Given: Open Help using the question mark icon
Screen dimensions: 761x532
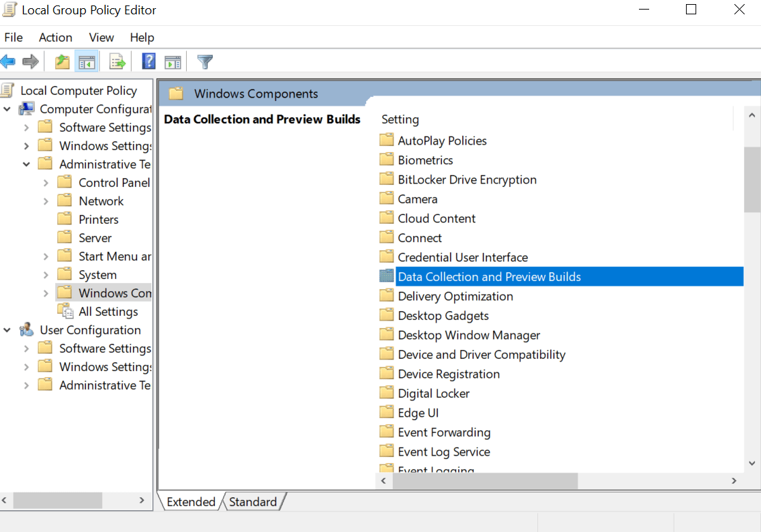Looking at the screenshot, I should coord(148,61).
